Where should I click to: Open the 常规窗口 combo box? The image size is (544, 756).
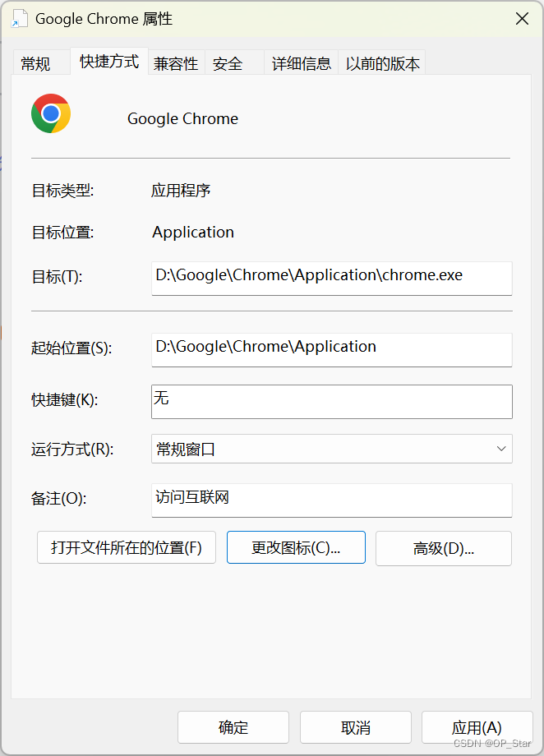332,449
